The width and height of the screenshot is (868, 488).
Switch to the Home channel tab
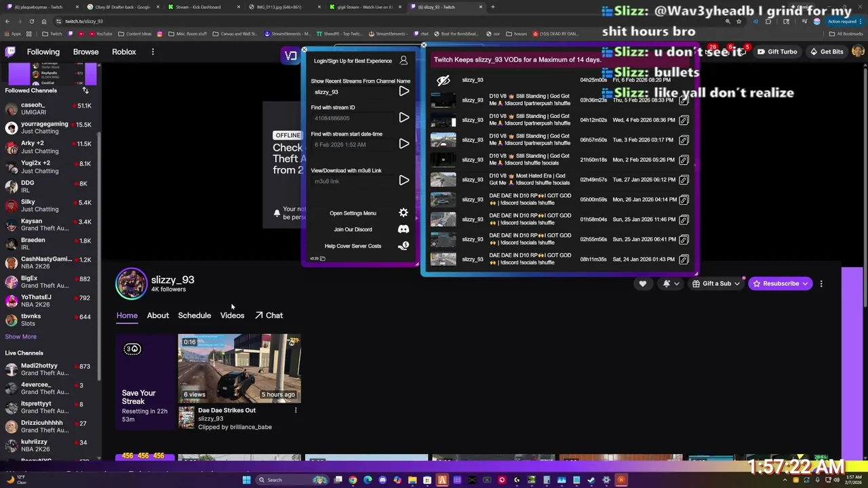pos(127,315)
